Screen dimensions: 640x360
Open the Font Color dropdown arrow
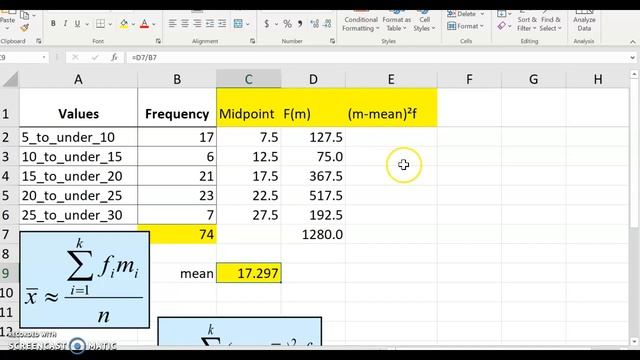154,24
